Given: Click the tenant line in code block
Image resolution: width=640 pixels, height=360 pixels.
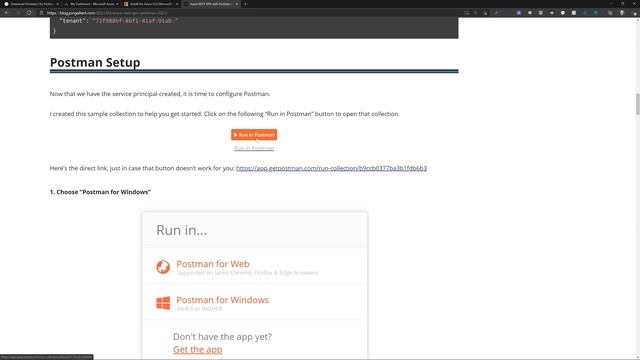Looking at the screenshot, I should pos(118,20).
